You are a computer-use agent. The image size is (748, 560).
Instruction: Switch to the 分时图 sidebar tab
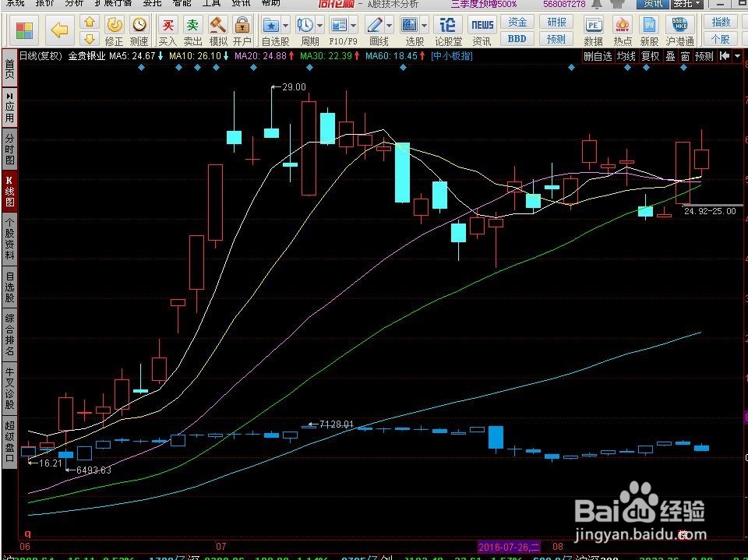[9, 149]
